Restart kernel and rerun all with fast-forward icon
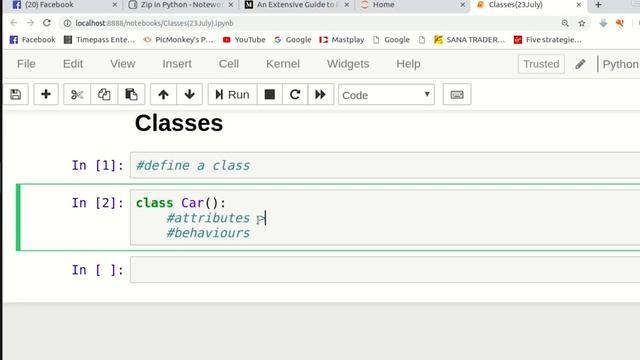The image size is (640, 360). tap(320, 95)
